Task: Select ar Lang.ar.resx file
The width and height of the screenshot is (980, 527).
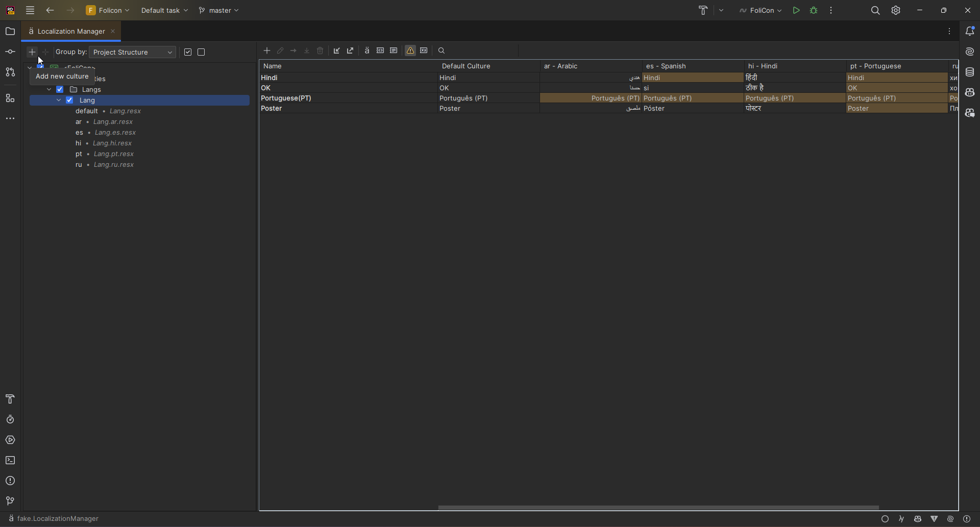Action: [x=104, y=121]
